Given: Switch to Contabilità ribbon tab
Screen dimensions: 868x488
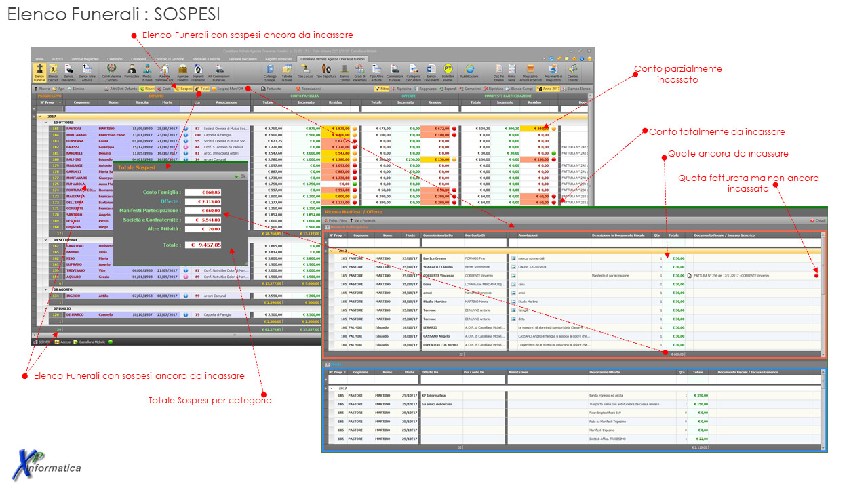Looking at the screenshot, I should 138,59.
